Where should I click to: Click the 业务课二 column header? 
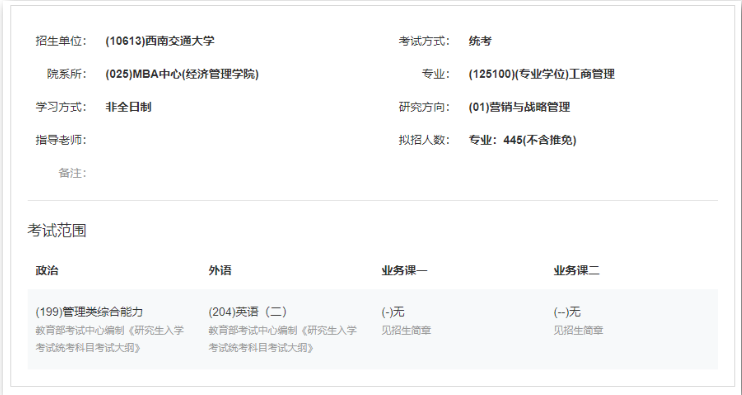[x=576, y=271]
